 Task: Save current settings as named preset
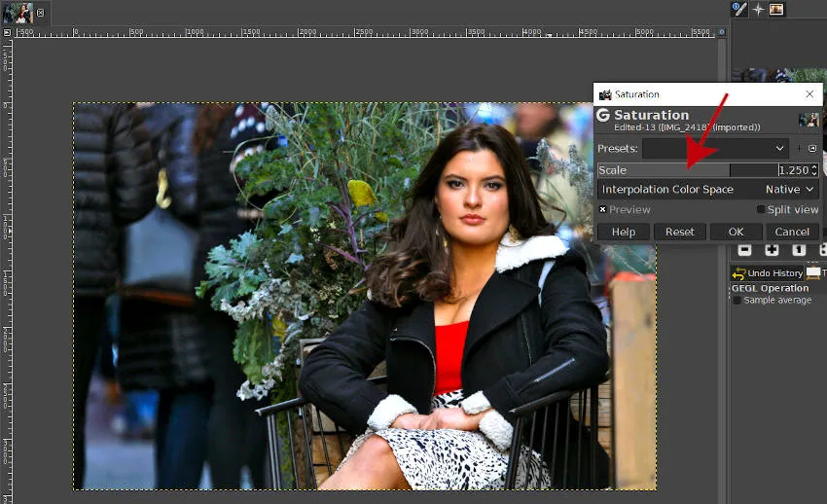pos(799,149)
